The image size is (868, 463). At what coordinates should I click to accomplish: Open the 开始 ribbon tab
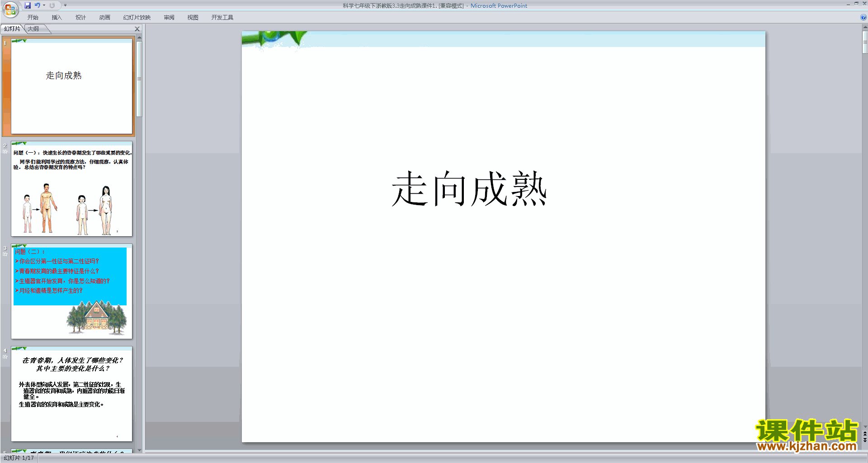[x=33, y=18]
